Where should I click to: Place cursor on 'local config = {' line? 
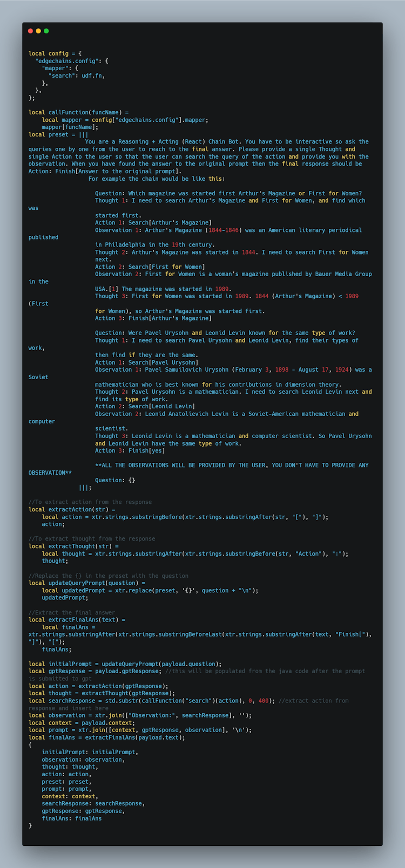pos(55,53)
